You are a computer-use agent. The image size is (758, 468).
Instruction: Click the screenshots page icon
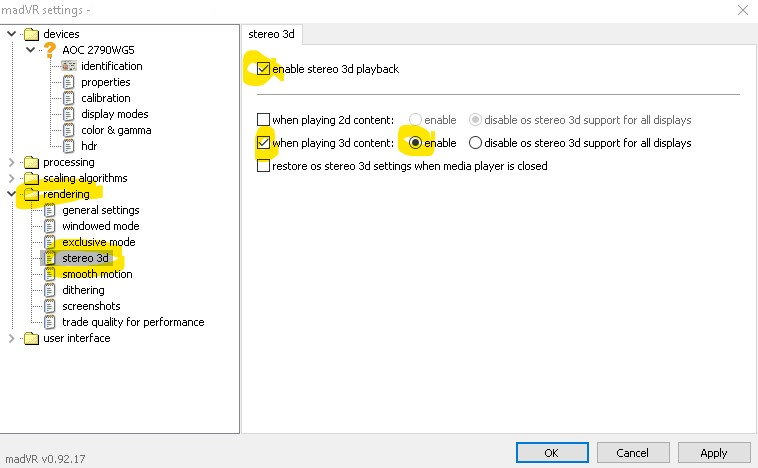pos(49,306)
